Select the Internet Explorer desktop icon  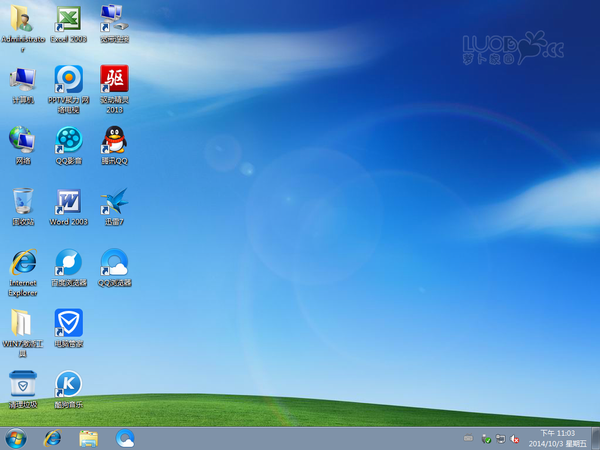click(23, 273)
